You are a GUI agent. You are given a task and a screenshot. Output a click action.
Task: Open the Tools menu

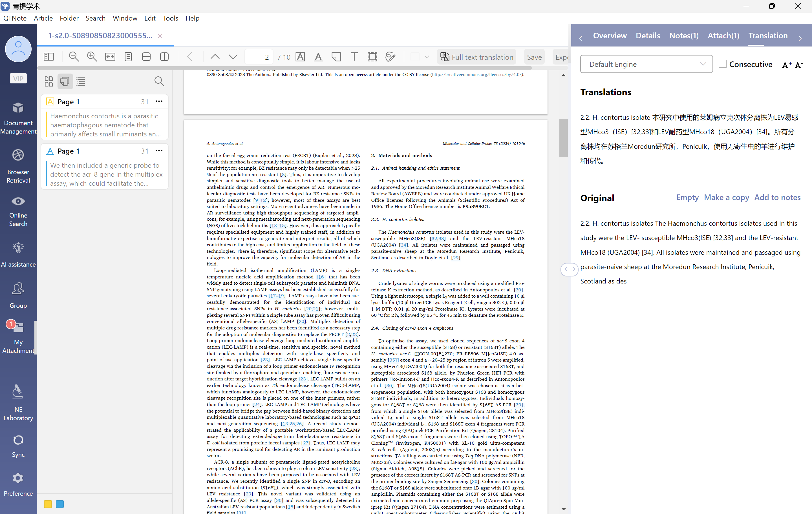pos(170,18)
